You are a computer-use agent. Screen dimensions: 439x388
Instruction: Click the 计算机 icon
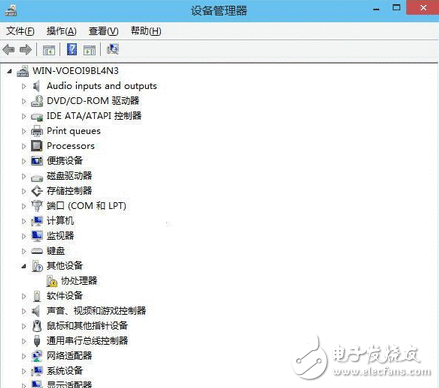point(37,221)
